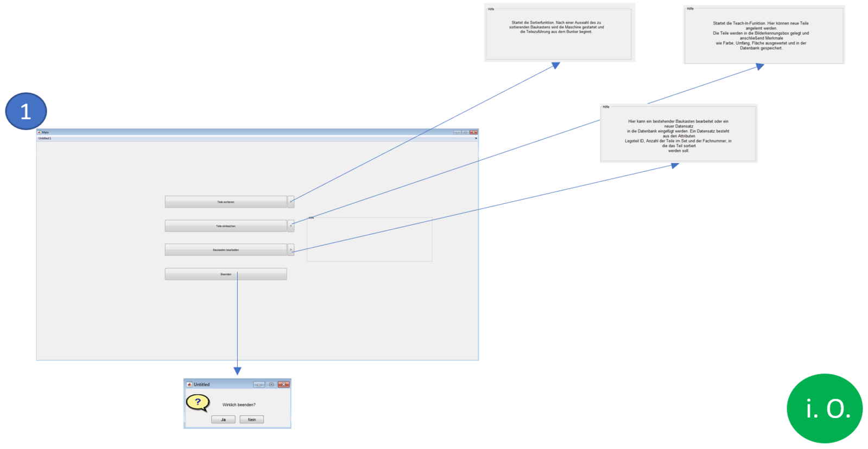Viewport: 868px width, 449px height.
Task: Click the blue number 1 circle badge
Action: (26, 111)
